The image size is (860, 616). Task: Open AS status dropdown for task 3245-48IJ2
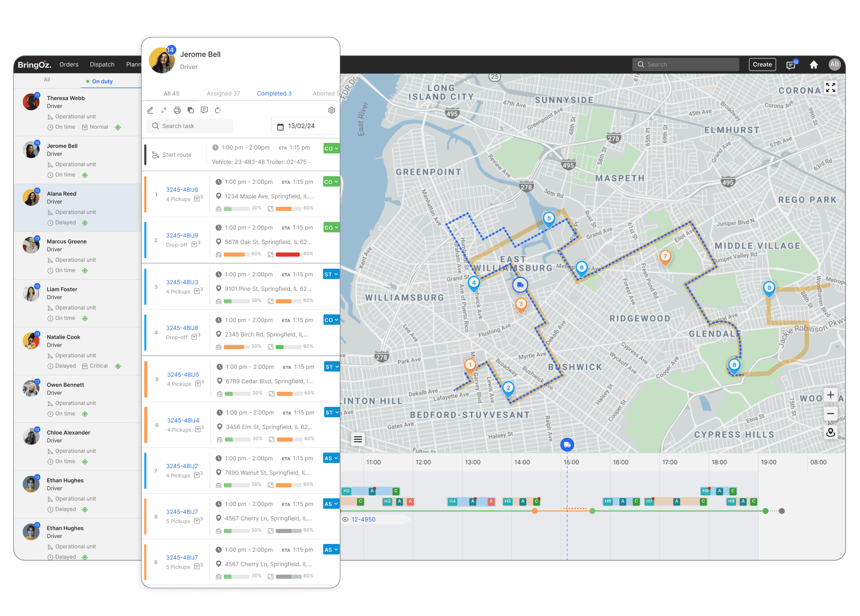coord(331,458)
